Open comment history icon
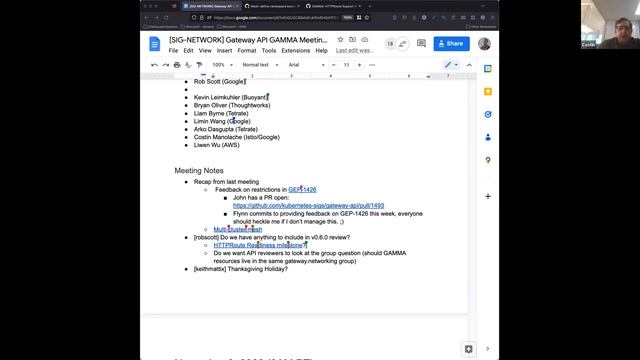Viewport: 640px width, 360px height. point(421,43)
